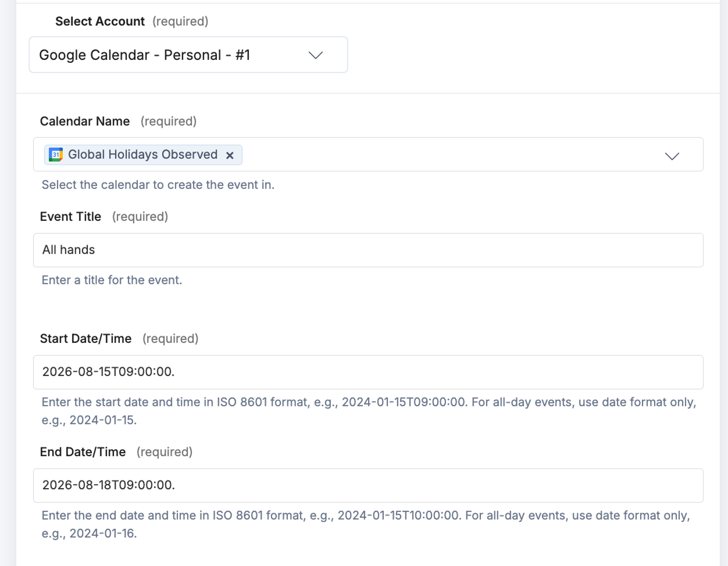Image resolution: width=728 pixels, height=566 pixels.
Task: Click the Calendar Name label
Action: click(x=85, y=121)
